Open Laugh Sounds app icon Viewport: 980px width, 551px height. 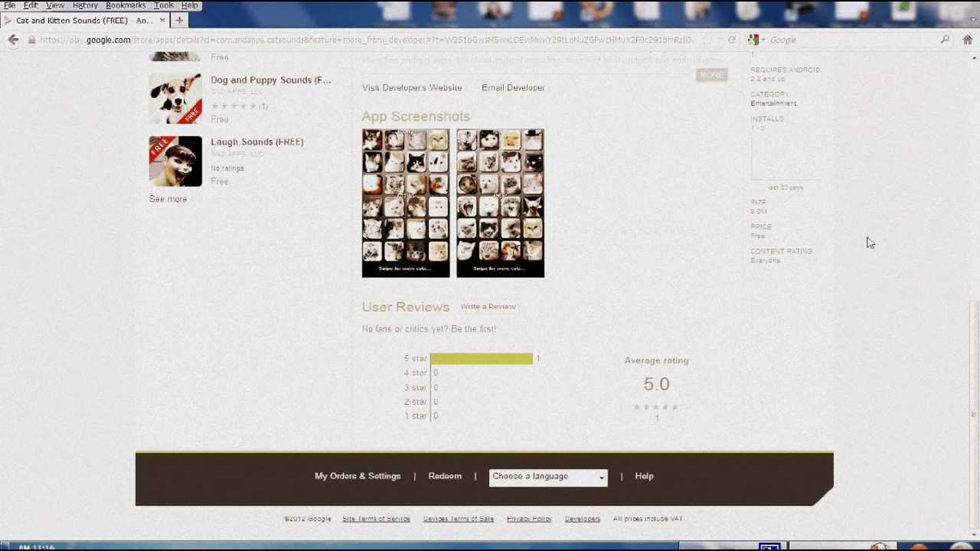[x=176, y=161]
